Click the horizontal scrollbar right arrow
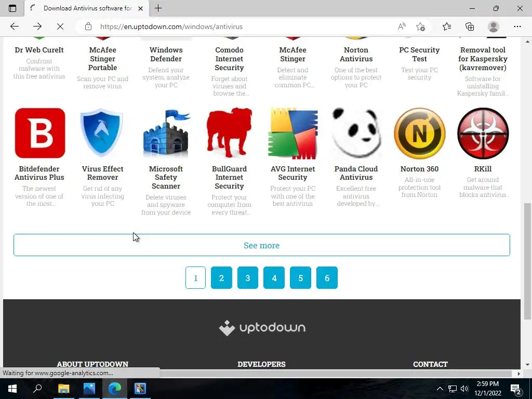 click(518, 374)
